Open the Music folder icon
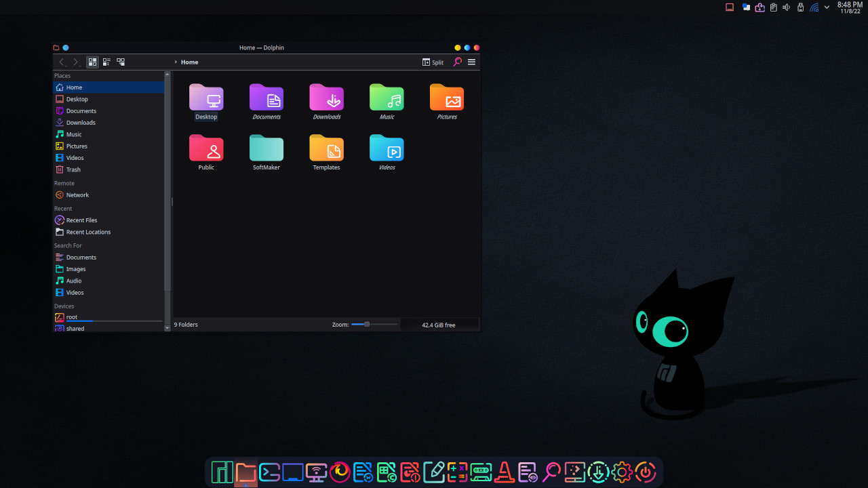 [387, 99]
